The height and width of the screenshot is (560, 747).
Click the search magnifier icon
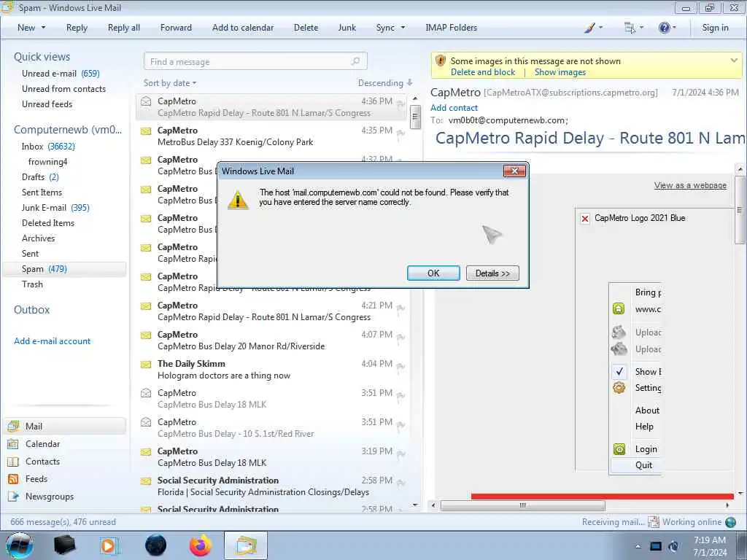click(356, 61)
